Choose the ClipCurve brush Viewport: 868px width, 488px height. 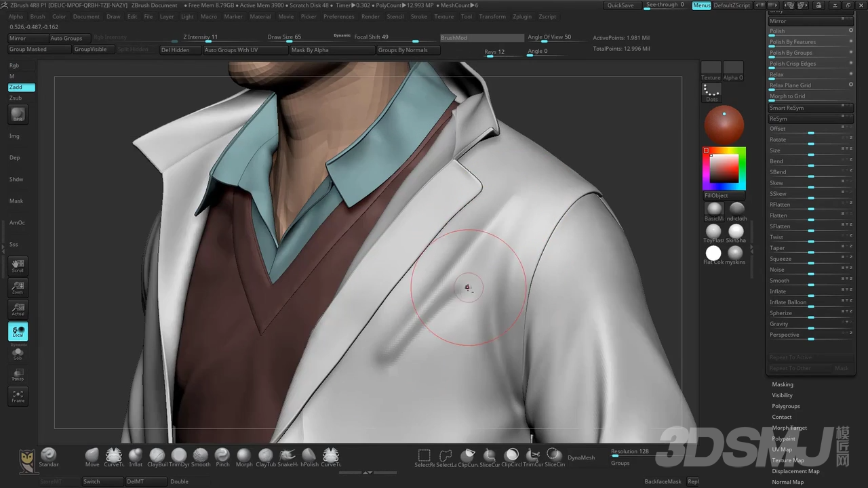pyautogui.click(x=468, y=457)
